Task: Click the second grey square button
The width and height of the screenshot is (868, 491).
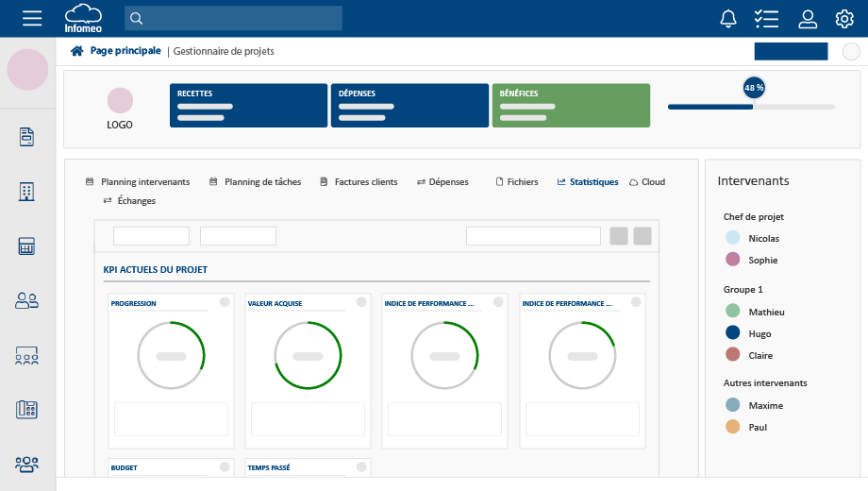Action: 643,236
